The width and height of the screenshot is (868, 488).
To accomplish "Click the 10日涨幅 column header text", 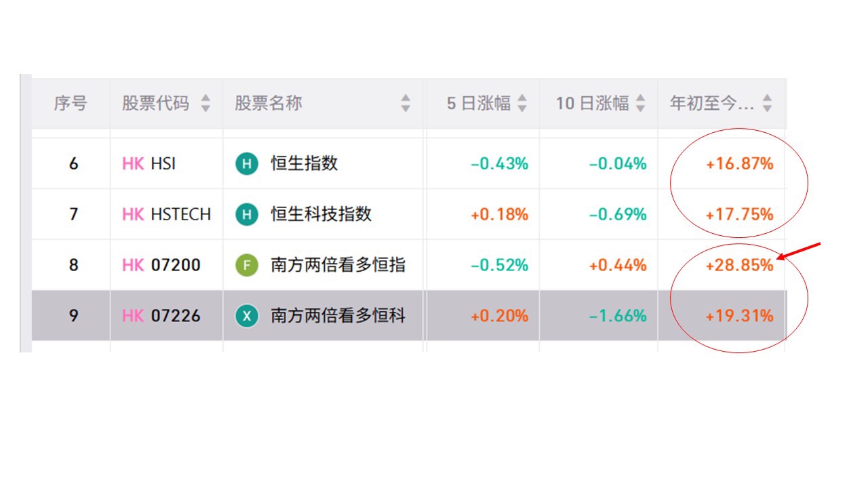I will (592, 104).
